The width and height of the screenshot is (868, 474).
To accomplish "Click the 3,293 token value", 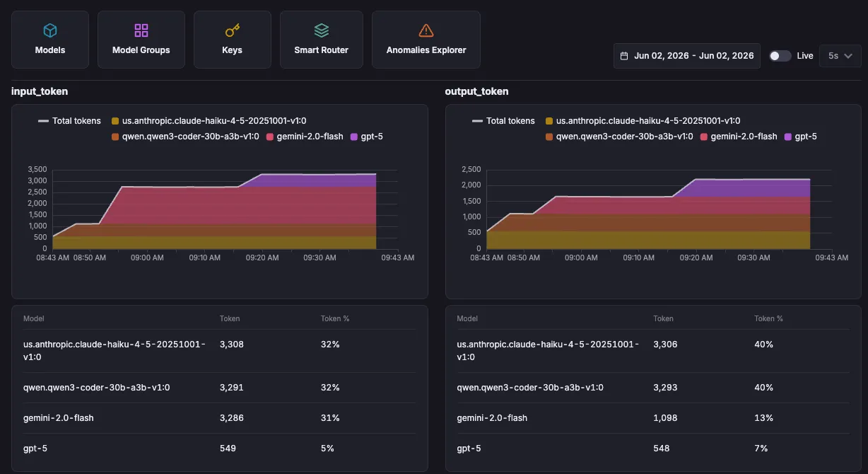I will pyautogui.click(x=666, y=388).
